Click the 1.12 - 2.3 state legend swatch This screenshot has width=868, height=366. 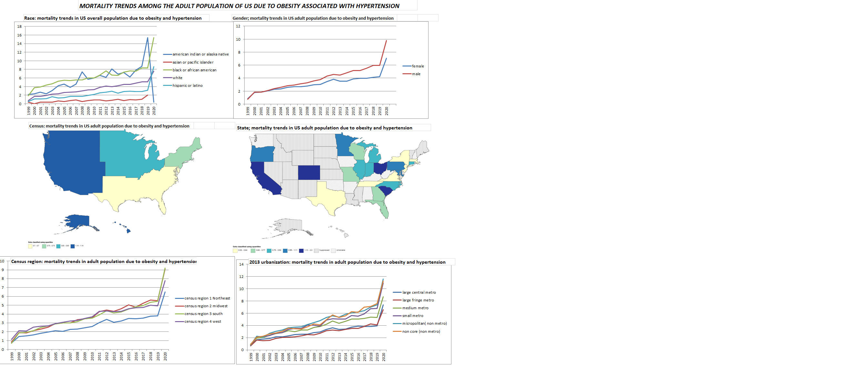click(x=301, y=251)
